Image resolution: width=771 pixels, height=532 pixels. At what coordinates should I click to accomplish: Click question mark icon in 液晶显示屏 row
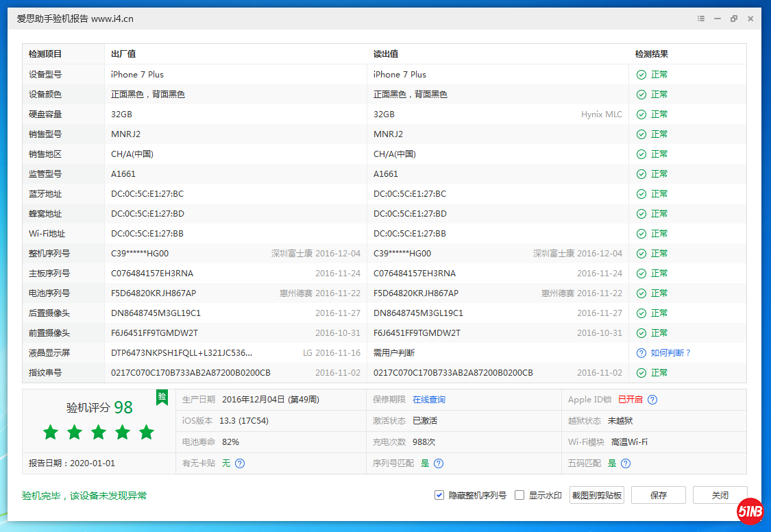click(x=641, y=353)
